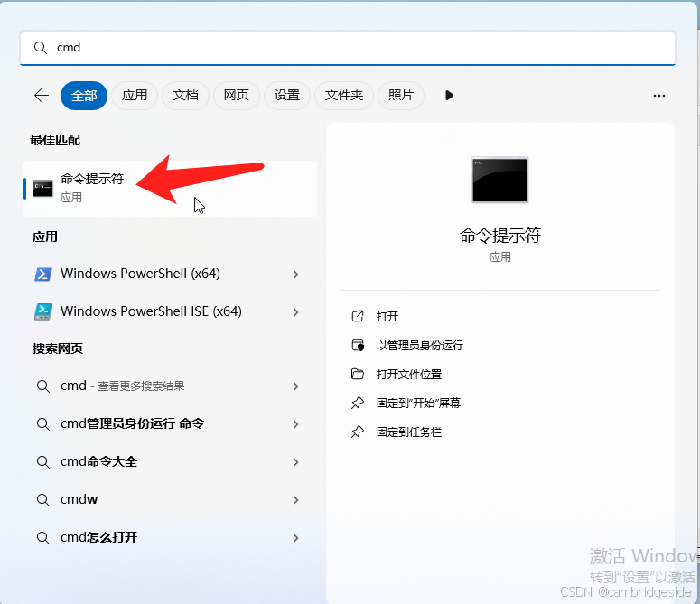Expand Windows PowerShell ISE (x64) chevron
This screenshot has height=604, width=700.
coord(295,312)
